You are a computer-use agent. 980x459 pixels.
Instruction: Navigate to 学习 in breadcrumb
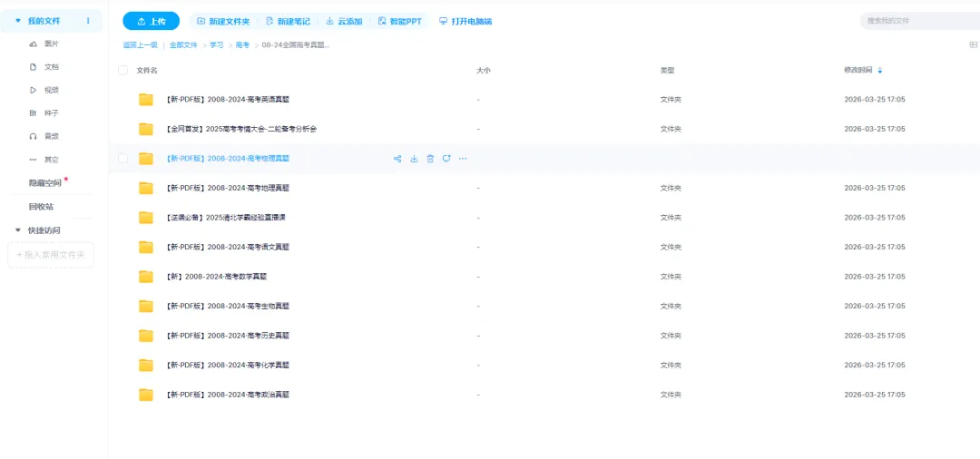coord(216,45)
